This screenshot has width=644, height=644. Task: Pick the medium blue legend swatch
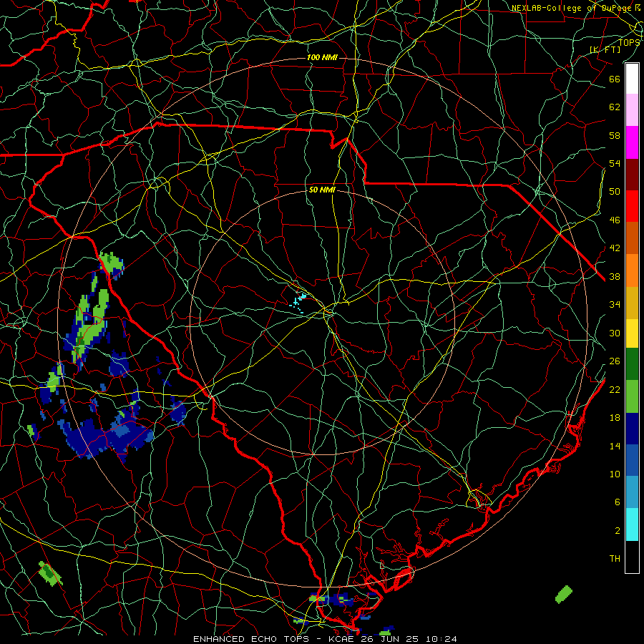click(632, 460)
